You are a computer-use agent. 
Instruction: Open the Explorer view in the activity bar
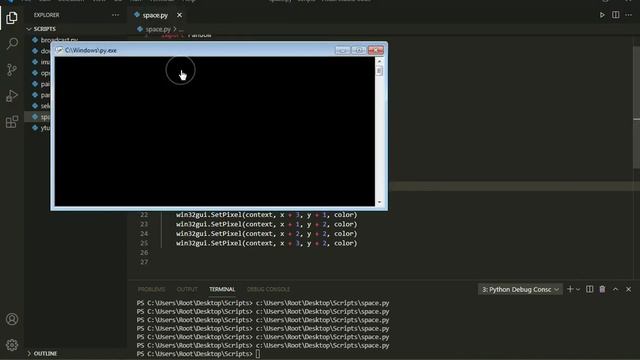12,18
